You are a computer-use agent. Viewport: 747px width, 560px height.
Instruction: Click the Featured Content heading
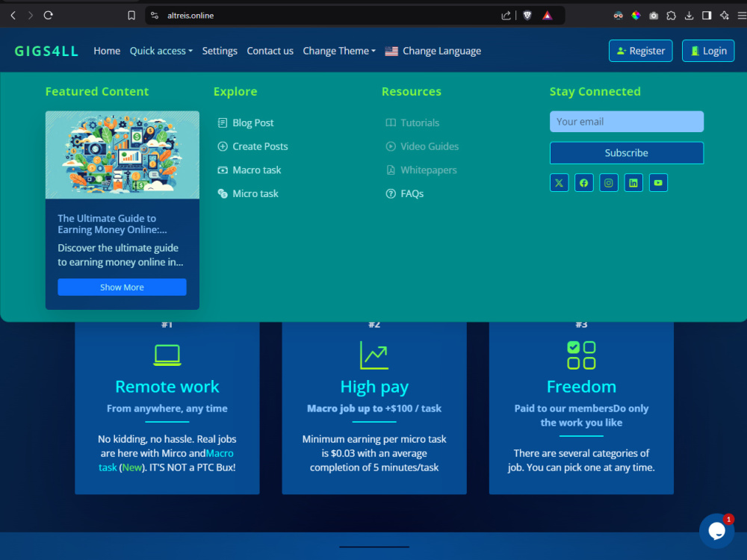pos(97,91)
